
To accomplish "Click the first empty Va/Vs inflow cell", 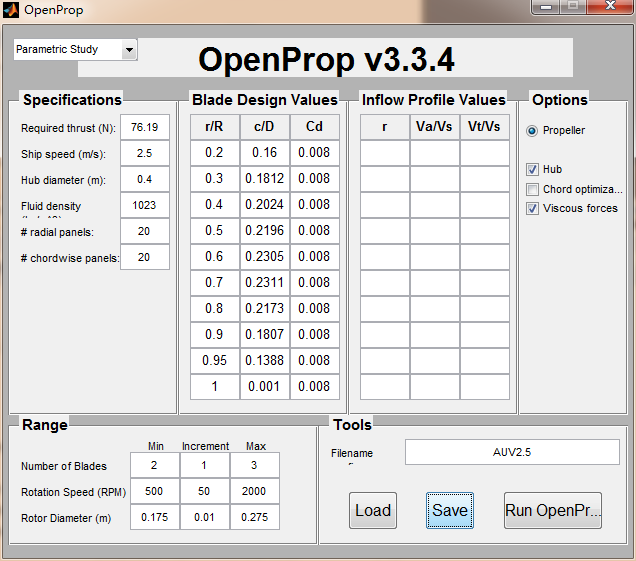I will coord(434,153).
